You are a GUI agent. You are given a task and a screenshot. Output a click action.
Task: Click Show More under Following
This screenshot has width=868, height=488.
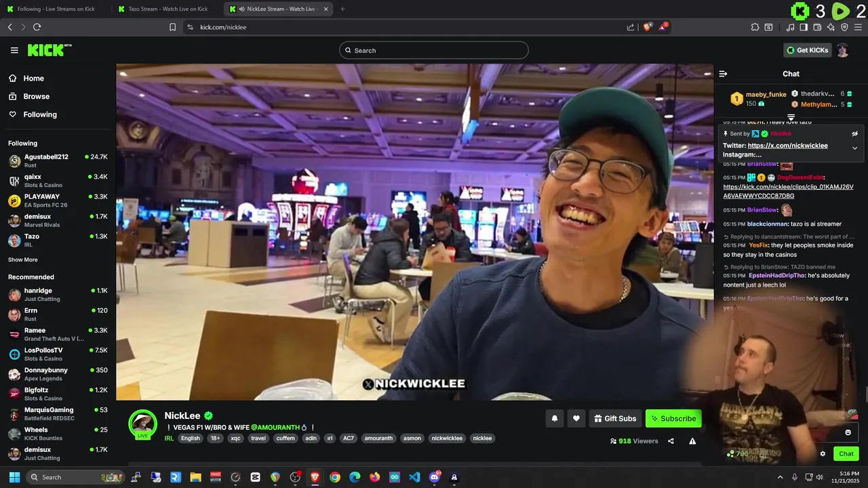click(23, 260)
